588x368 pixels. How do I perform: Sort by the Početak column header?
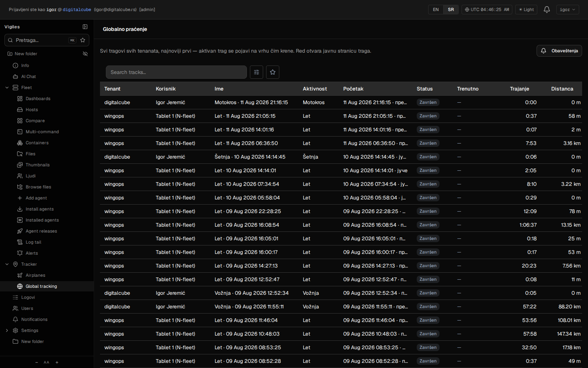(353, 89)
